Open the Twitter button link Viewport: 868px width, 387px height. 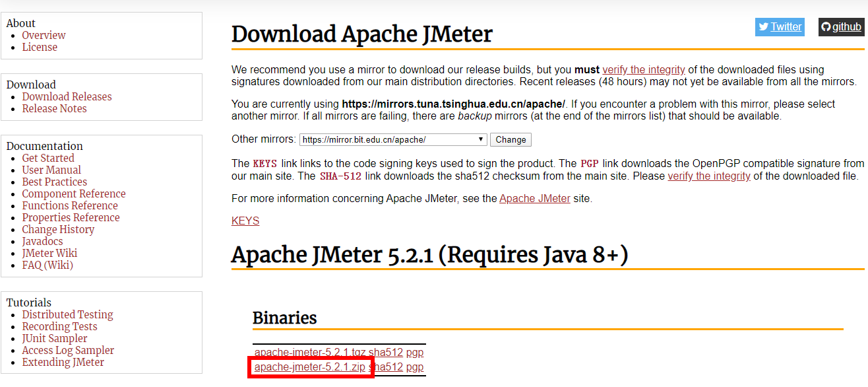[780, 27]
